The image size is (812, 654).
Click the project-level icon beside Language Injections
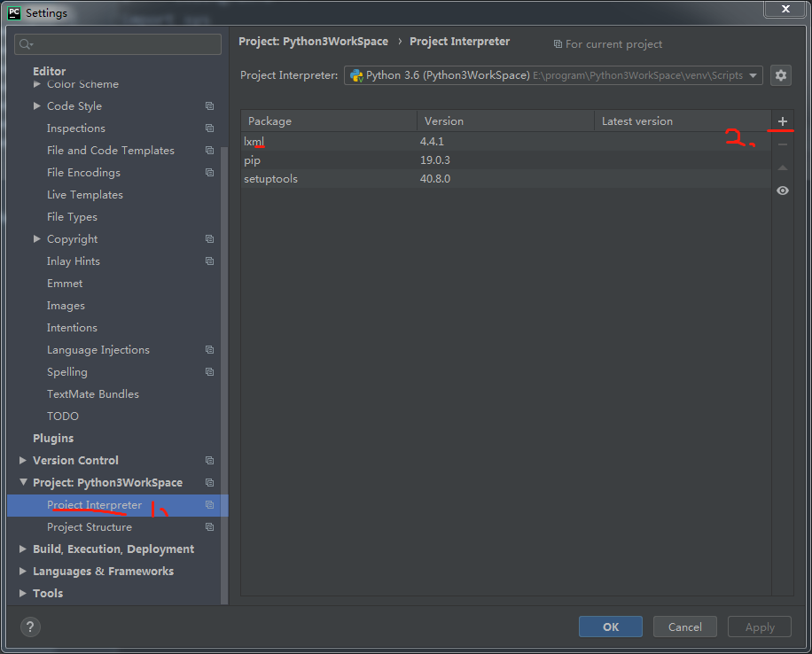pyautogui.click(x=209, y=350)
